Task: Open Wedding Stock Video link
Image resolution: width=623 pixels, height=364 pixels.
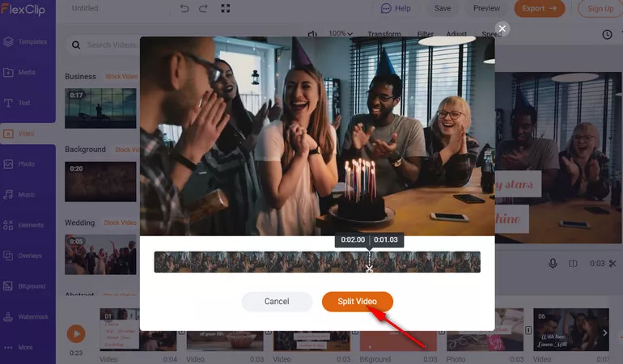Action: coord(120,223)
